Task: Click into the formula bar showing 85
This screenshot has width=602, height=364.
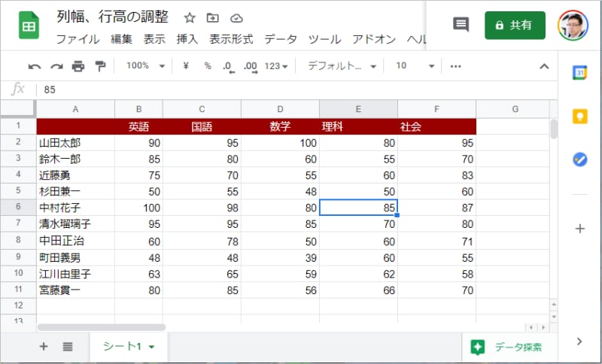Action: [296, 89]
